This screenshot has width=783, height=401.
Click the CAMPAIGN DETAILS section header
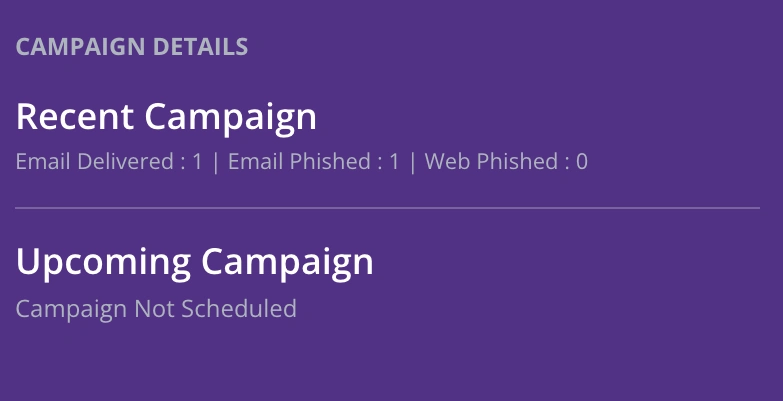[x=132, y=46]
